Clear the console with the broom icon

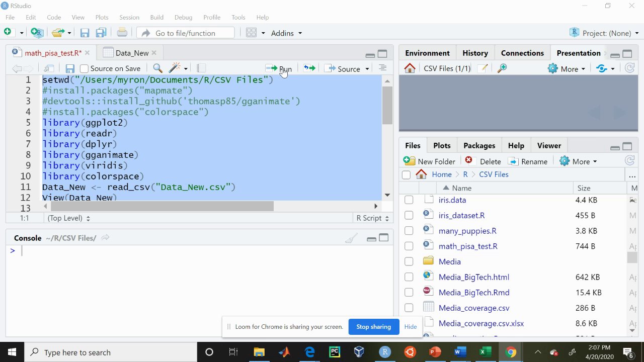pyautogui.click(x=351, y=238)
